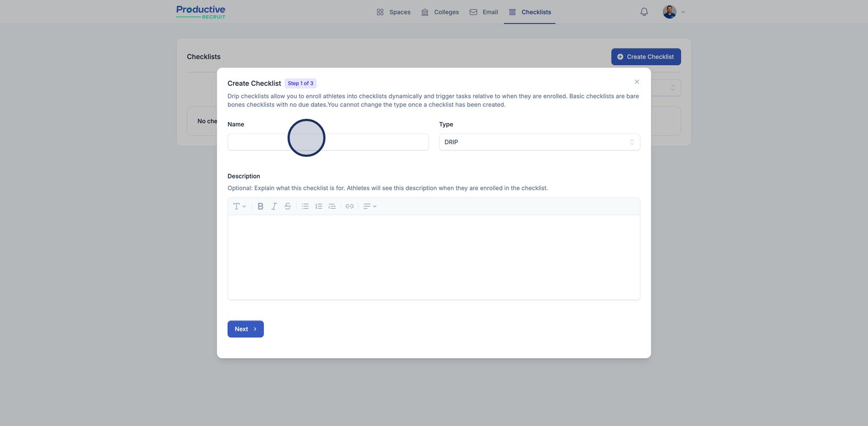This screenshot has height=426, width=868.
Task: Click the indent list icon in editor toolbar
Action: 332,206
